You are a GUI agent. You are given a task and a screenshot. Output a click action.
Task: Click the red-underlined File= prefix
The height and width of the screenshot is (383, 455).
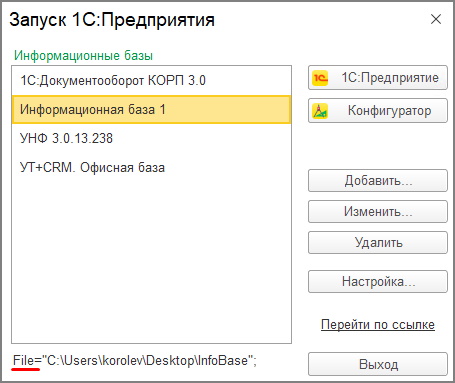click(x=27, y=361)
